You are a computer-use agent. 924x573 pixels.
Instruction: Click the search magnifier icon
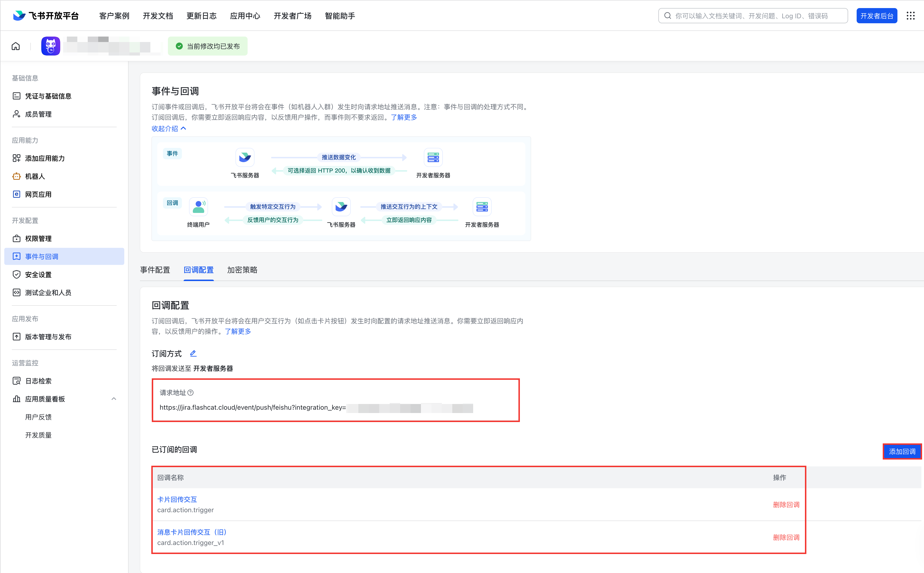[x=668, y=15]
